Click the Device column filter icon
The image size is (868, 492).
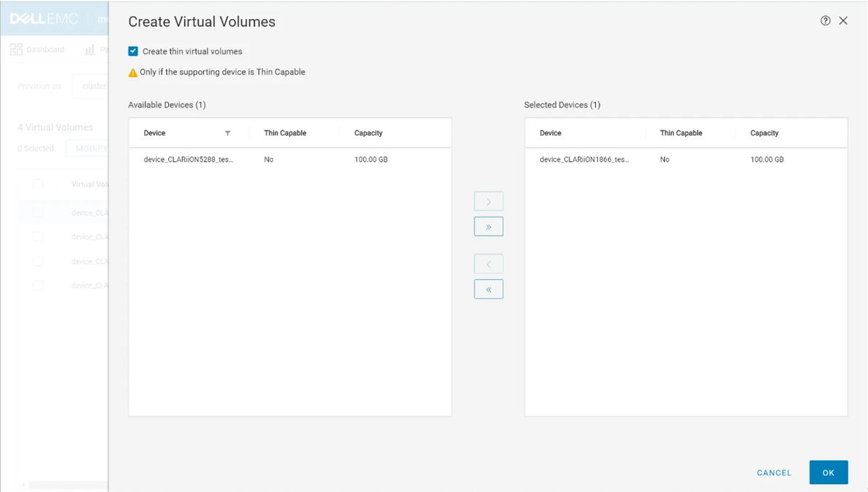coord(228,133)
